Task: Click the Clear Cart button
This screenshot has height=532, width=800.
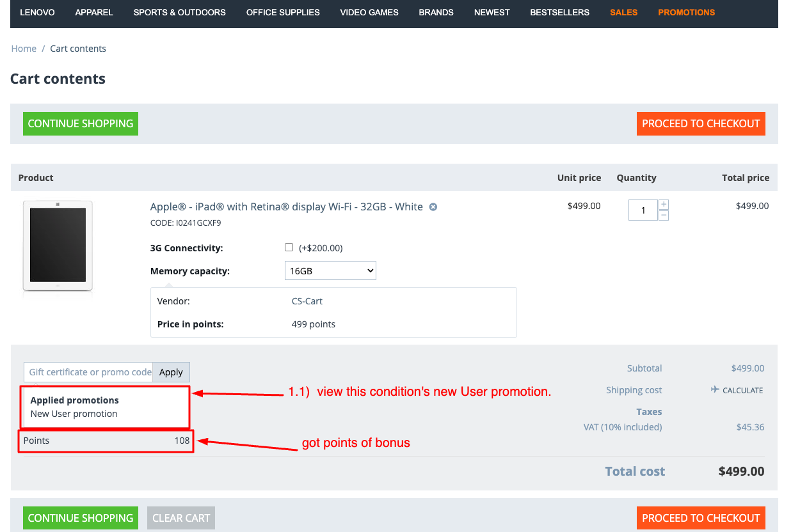Action: tap(181, 518)
